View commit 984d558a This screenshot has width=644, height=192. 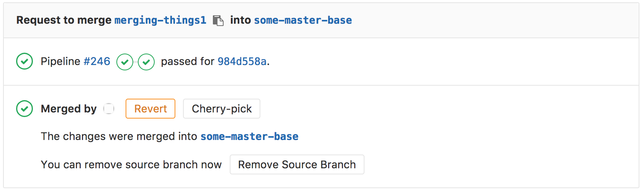(242, 62)
